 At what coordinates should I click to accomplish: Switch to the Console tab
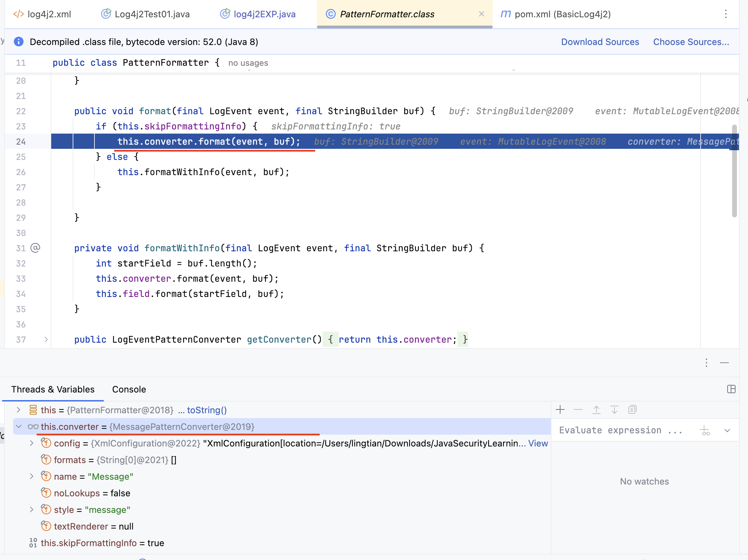tap(129, 389)
